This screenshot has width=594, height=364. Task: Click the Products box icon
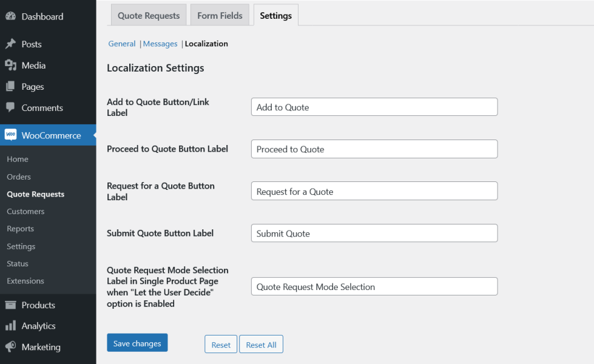point(10,305)
